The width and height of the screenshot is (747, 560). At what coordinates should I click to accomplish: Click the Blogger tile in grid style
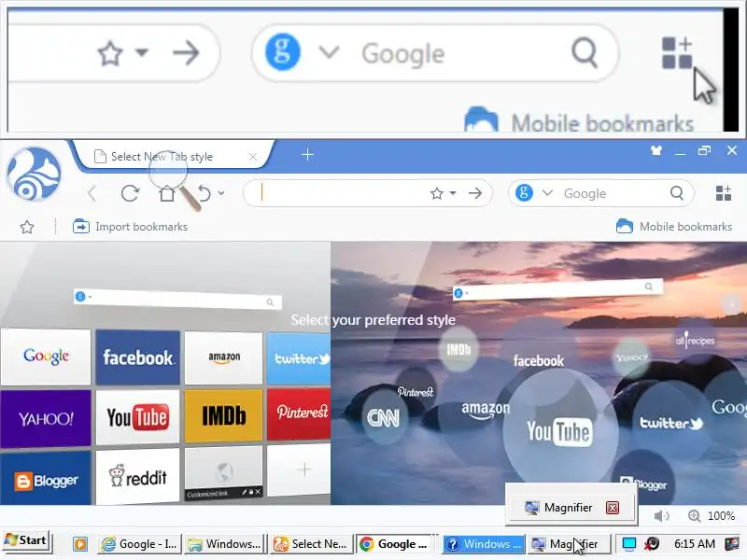(46, 479)
